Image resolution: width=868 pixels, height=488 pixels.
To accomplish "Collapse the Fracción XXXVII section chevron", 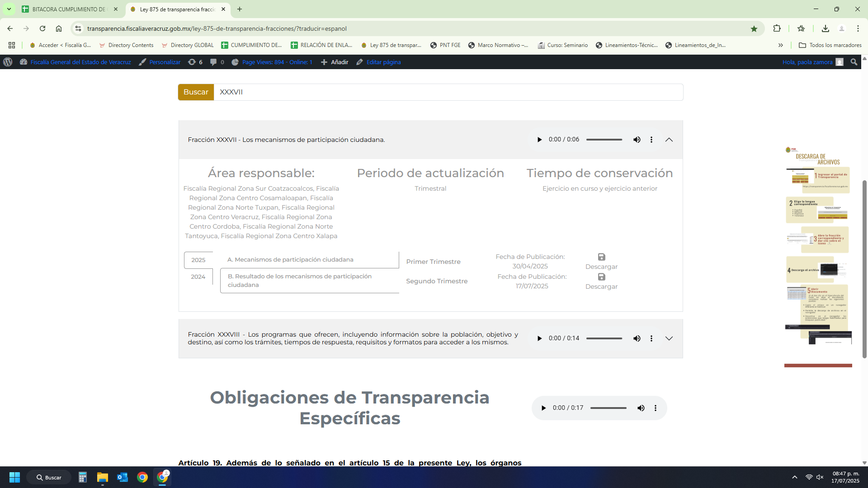I will click(x=669, y=140).
